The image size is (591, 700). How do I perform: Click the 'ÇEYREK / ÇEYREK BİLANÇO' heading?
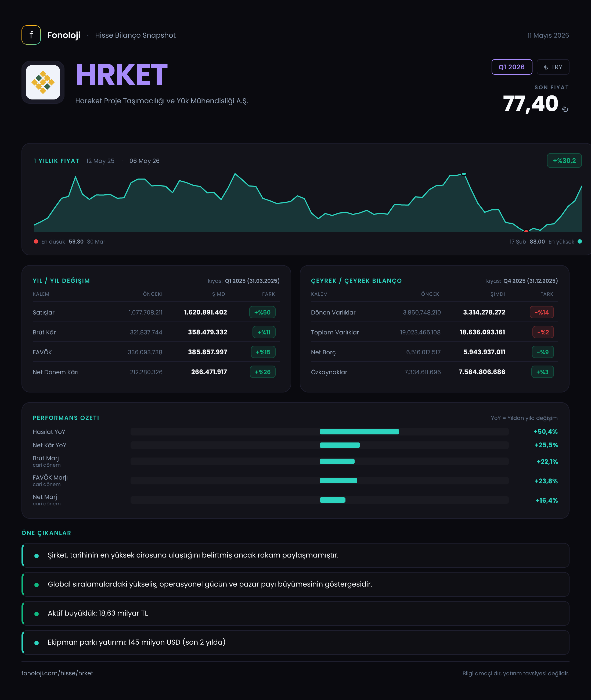(356, 281)
